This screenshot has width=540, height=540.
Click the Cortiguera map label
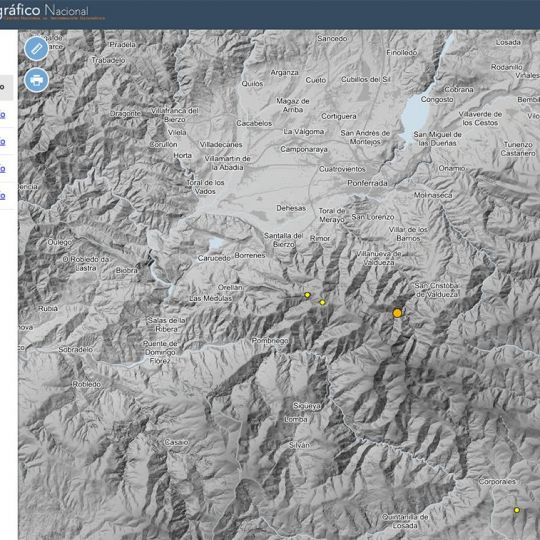[339, 116]
